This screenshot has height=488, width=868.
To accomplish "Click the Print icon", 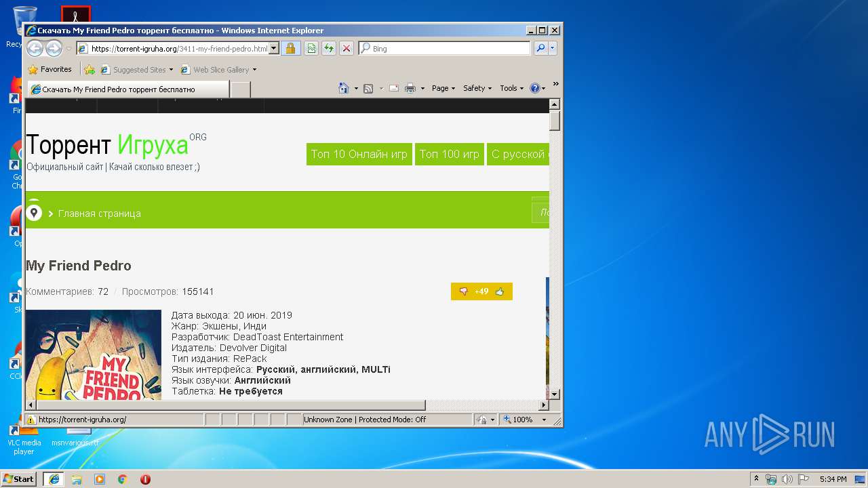I will [x=410, y=88].
